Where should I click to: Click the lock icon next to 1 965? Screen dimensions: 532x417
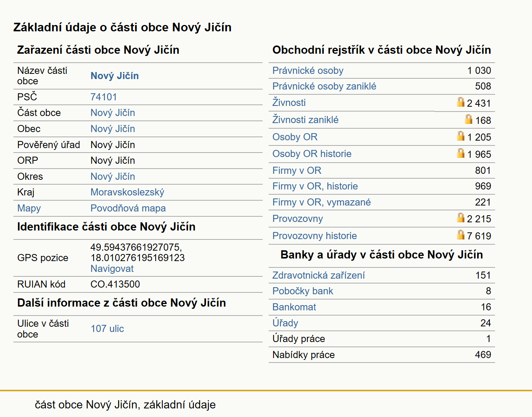pos(461,153)
